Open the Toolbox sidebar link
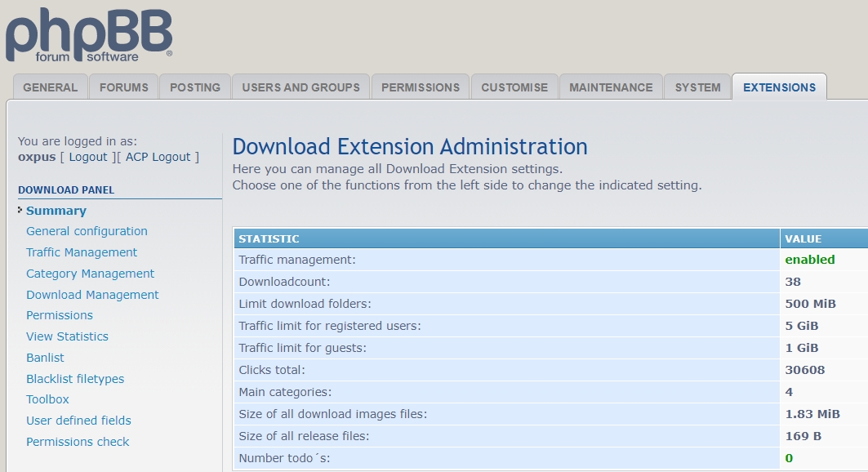This screenshot has width=868, height=472. coord(47,399)
